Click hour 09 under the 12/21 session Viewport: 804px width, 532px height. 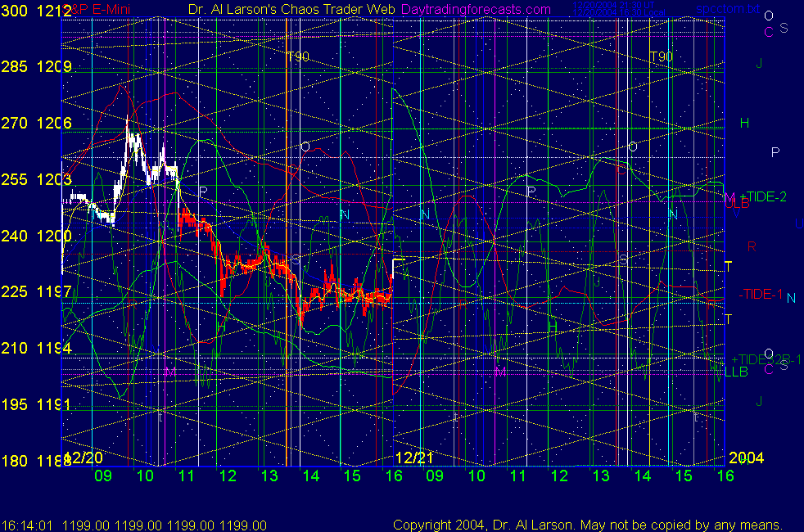pos(435,476)
